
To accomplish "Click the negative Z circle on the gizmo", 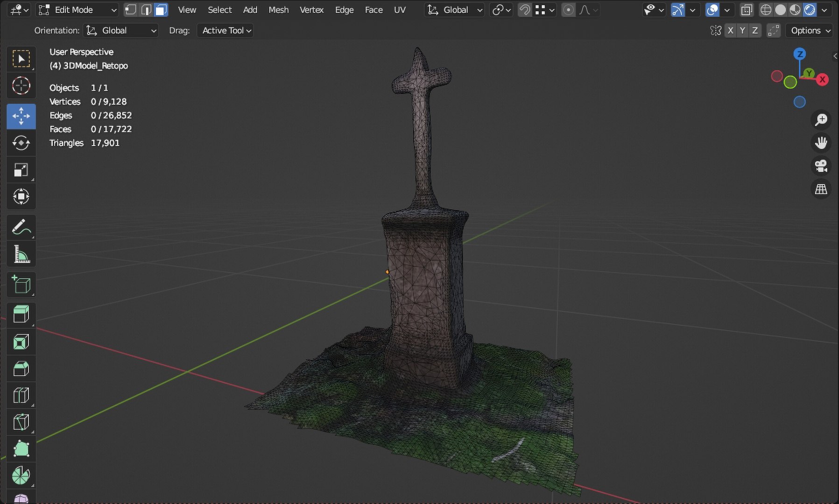I will pyautogui.click(x=800, y=102).
